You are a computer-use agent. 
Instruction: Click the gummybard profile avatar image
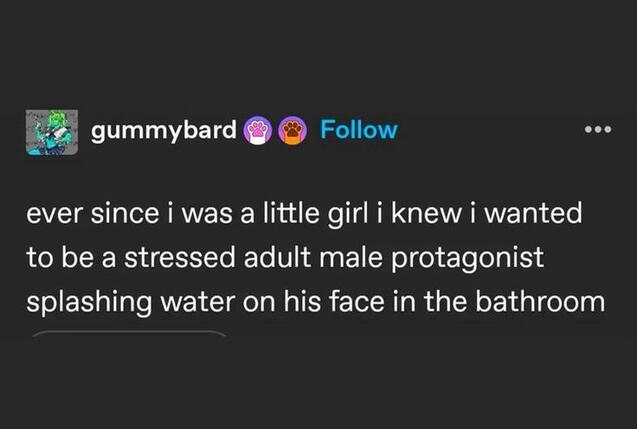tap(52, 131)
